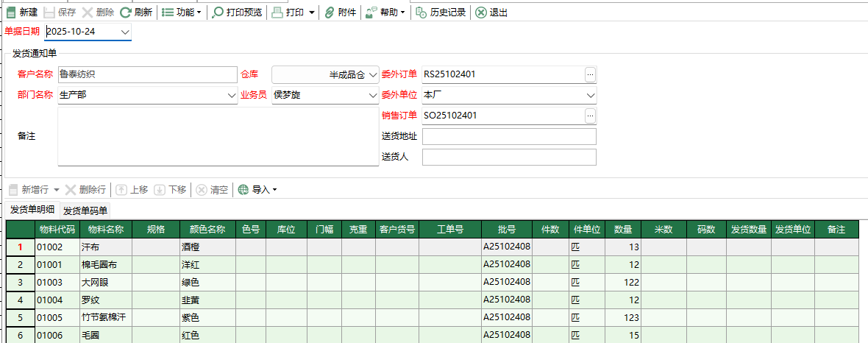The width and height of the screenshot is (868, 343).
Task: Click the quantity cell showing 122
Action: click(623, 283)
